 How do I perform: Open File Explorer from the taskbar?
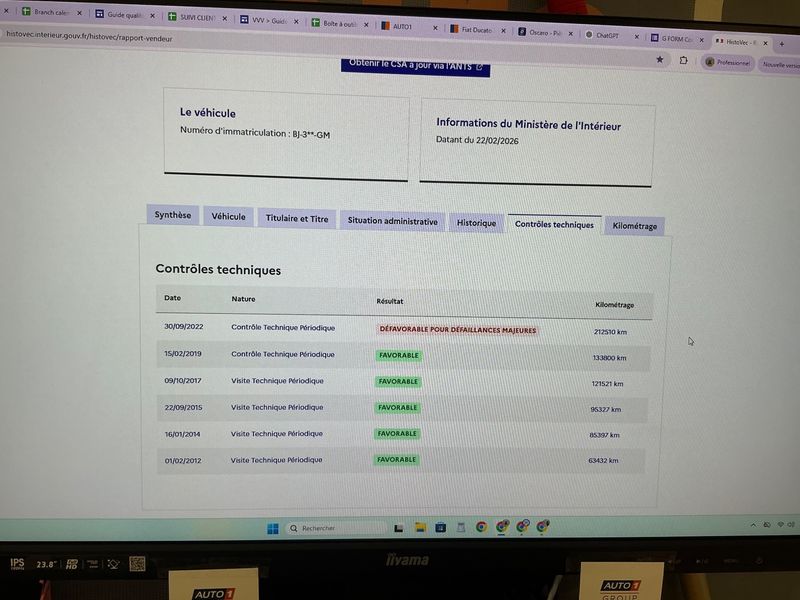click(420, 528)
